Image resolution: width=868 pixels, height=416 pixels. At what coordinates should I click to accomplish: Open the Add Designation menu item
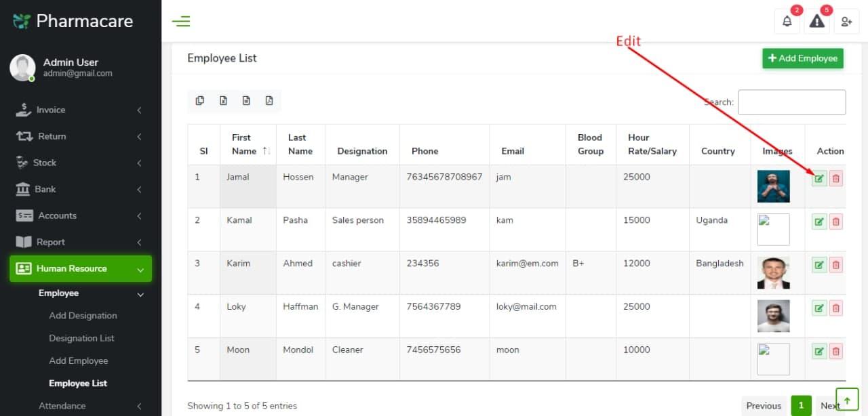83,316
